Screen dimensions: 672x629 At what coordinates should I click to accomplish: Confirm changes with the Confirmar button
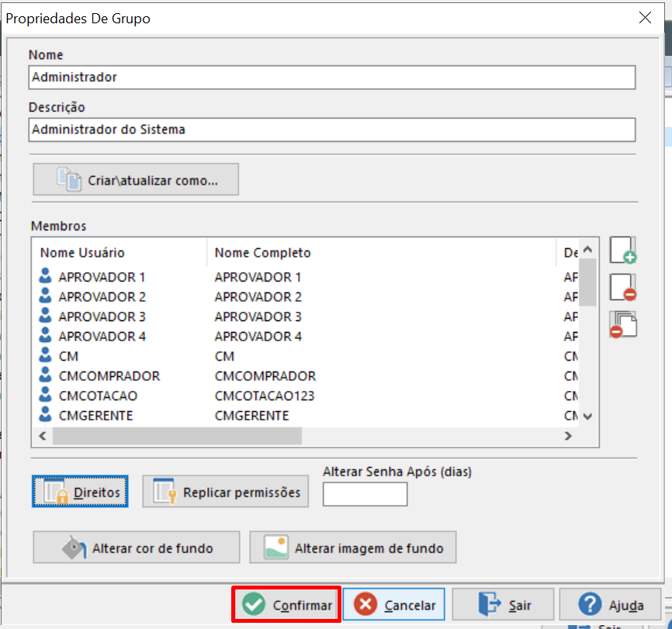pyautogui.click(x=286, y=605)
